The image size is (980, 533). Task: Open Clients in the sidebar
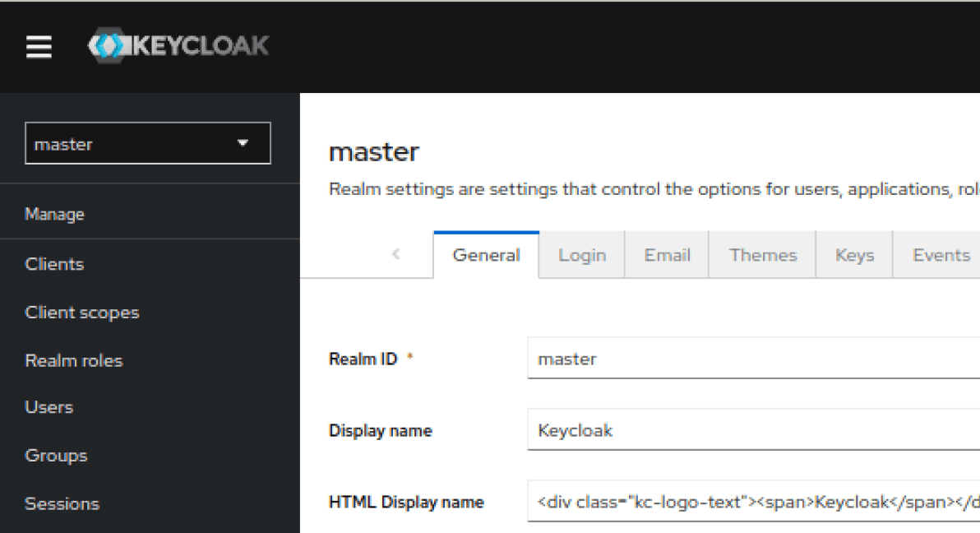(x=54, y=264)
